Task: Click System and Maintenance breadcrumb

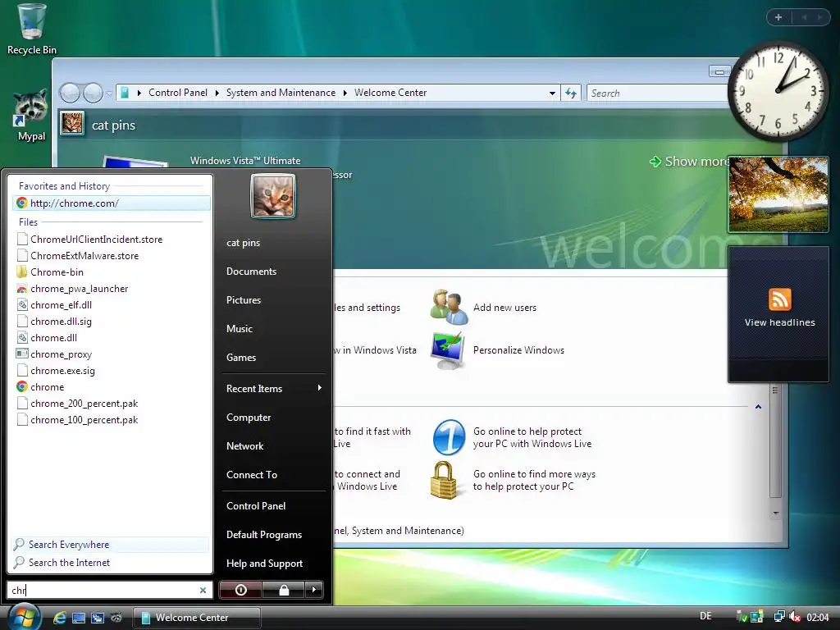Action: pos(281,93)
